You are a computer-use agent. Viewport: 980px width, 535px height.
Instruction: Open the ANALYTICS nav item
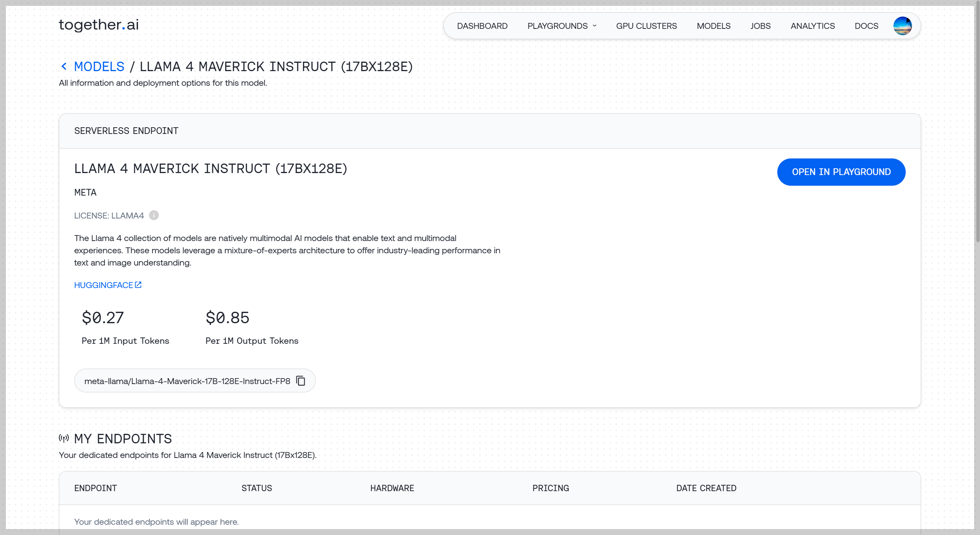pyautogui.click(x=812, y=26)
